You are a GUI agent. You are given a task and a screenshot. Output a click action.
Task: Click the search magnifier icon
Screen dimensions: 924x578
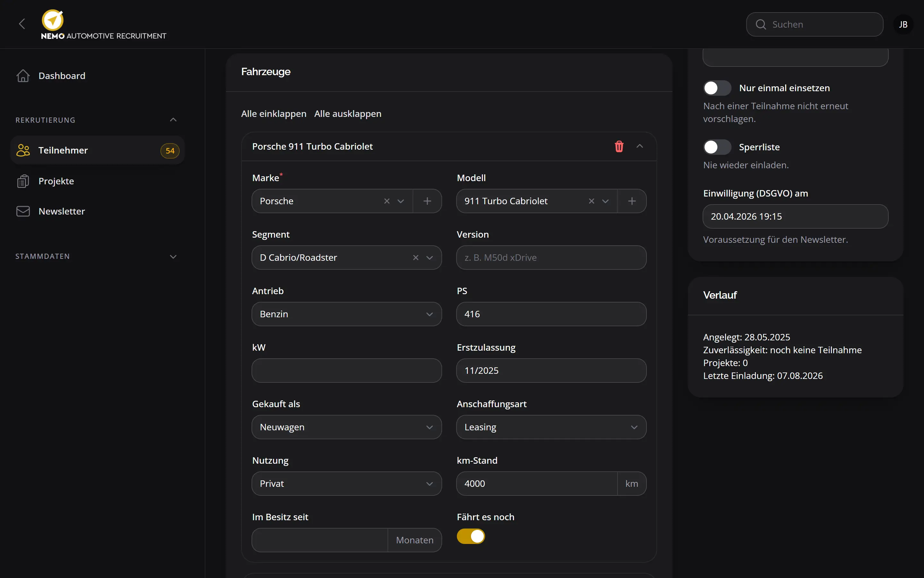[761, 24]
